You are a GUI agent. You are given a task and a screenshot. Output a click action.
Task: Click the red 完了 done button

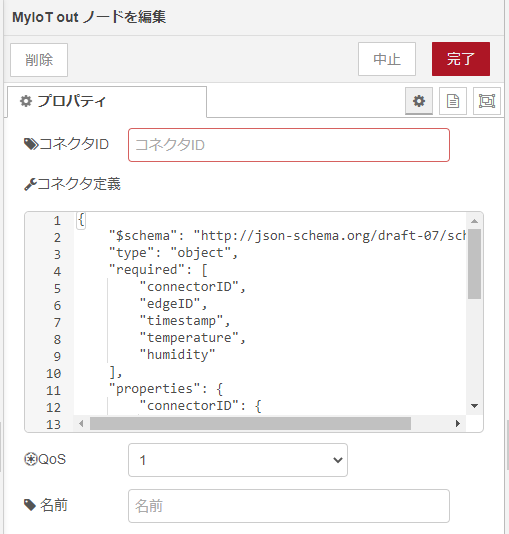pyautogui.click(x=461, y=59)
